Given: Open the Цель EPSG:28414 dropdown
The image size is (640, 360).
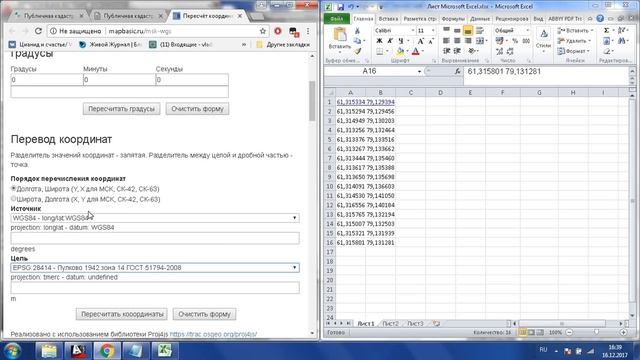Looking at the screenshot, I should 155,268.
